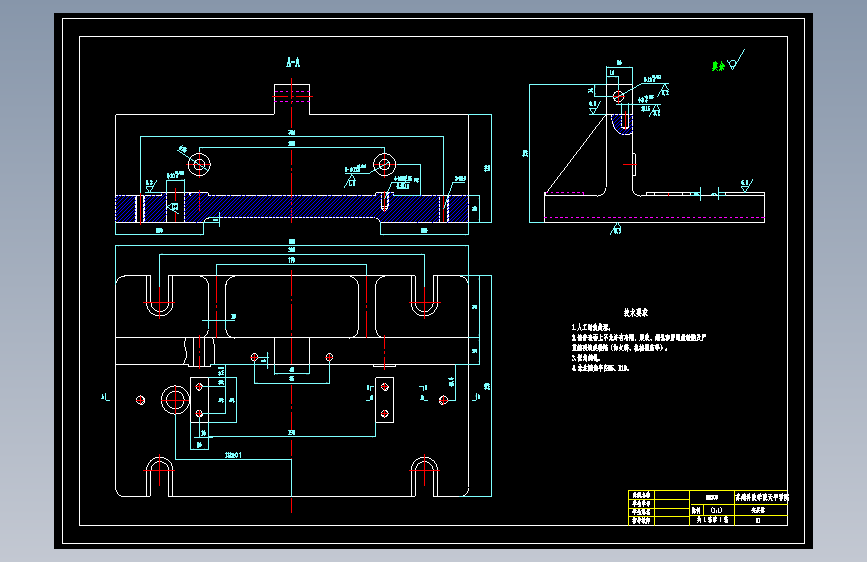Select the 技术要求 heading text

(x=636, y=313)
